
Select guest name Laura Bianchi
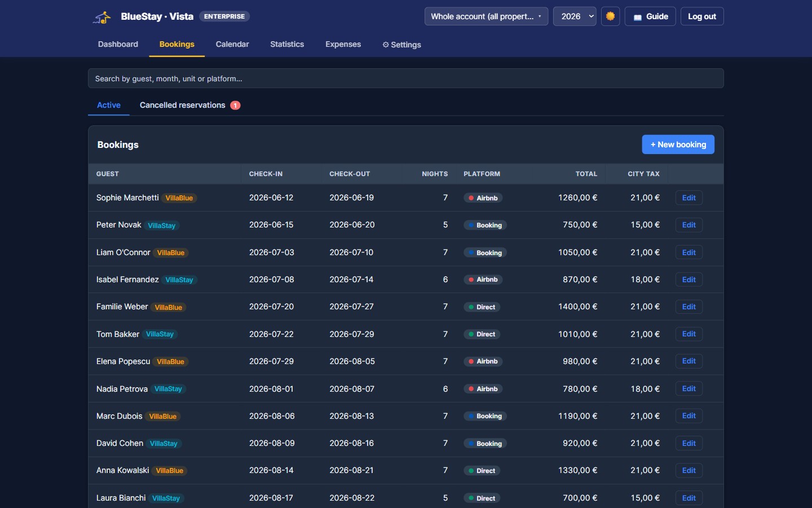coord(121,498)
